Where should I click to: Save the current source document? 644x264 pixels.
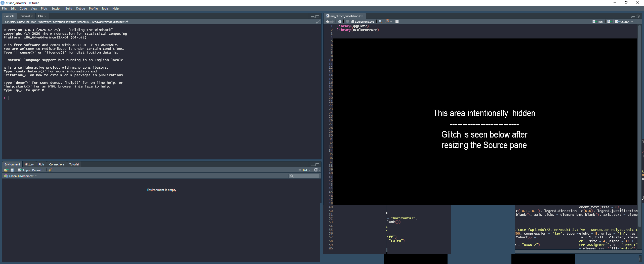348,22
